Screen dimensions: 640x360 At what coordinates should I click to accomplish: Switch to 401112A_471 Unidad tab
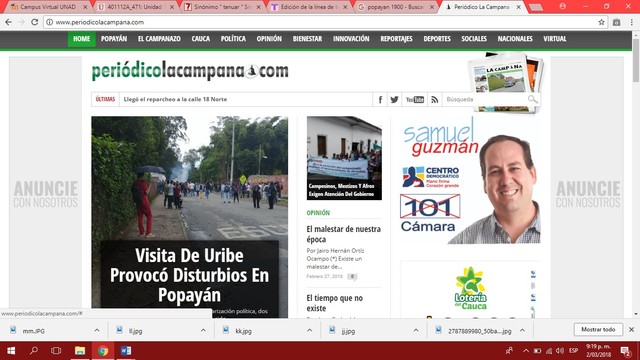point(136,7)
